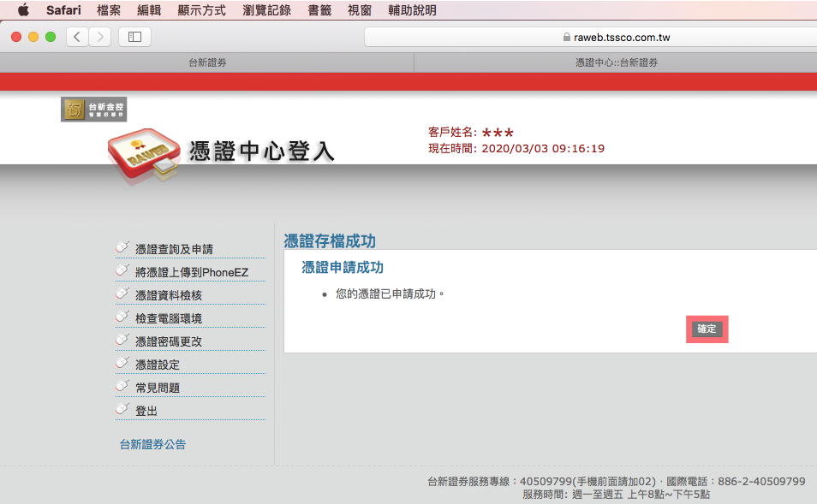Click 登出 to log out
Image resolution: width=817 pixels, height=504 pixels.
click(146, 411)
